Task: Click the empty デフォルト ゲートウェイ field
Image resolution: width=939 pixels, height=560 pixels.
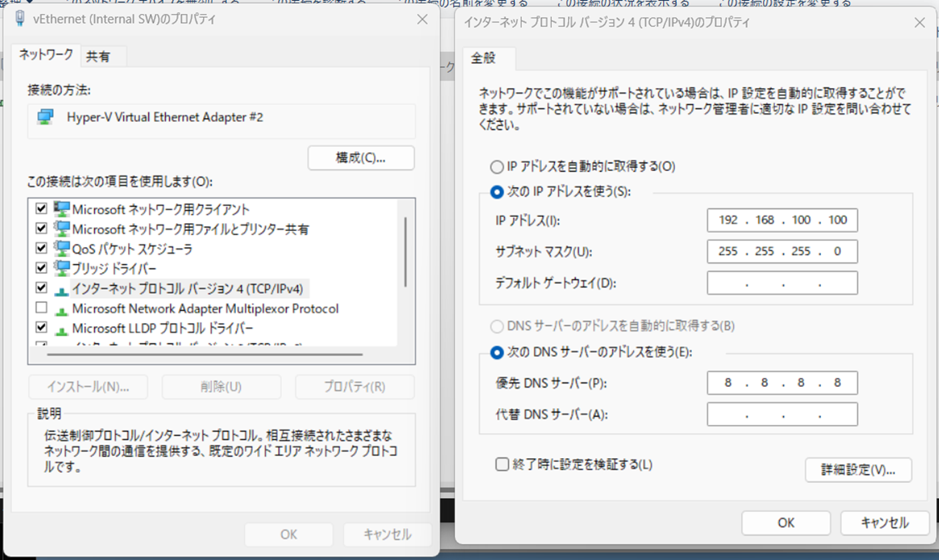Action: coord(782,283)
